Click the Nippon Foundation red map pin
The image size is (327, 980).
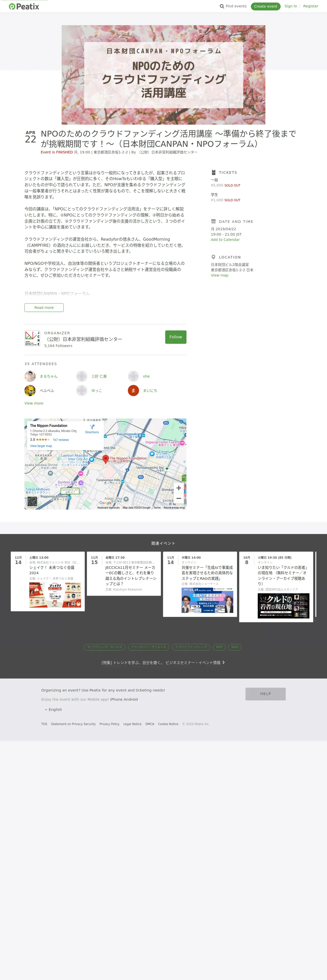(106, 459)
